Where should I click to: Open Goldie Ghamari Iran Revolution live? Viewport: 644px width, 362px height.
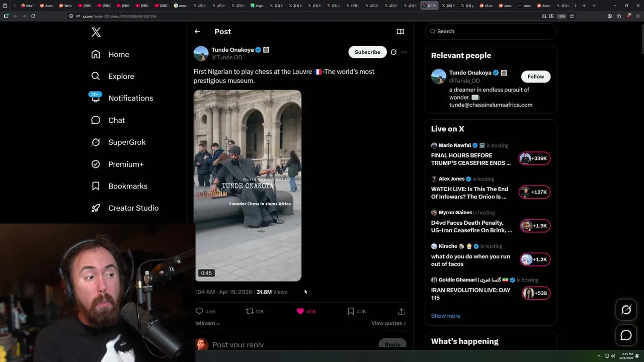coord(471,294)
